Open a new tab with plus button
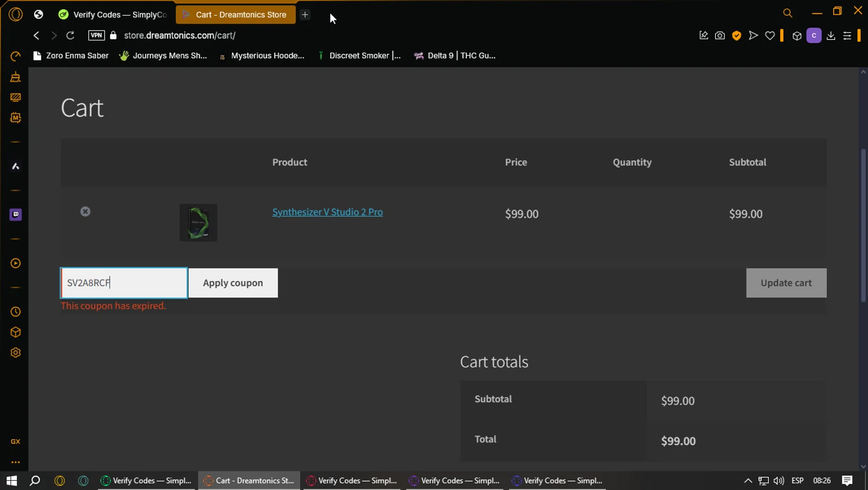The width and height of the screenshot is (868, 490). (x=305, y=14)
